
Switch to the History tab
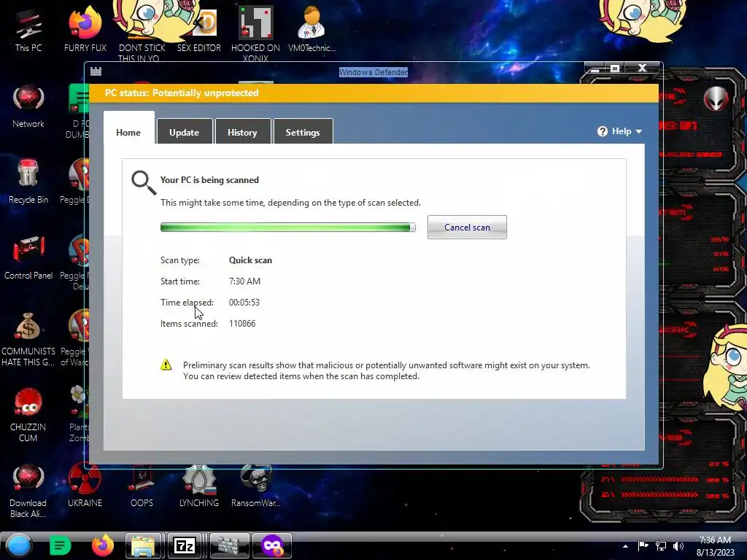coord(242,131)
